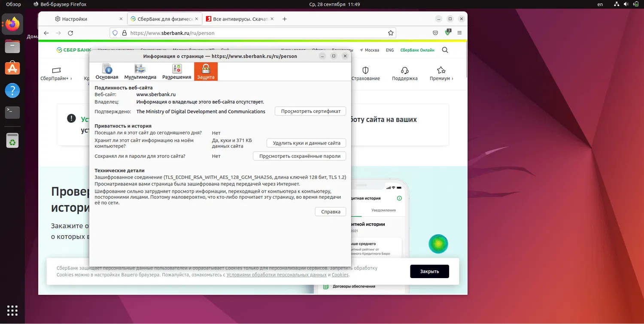Open Trash from the dock
Viewport: 644px width, 324px height.
pos(12,140)
